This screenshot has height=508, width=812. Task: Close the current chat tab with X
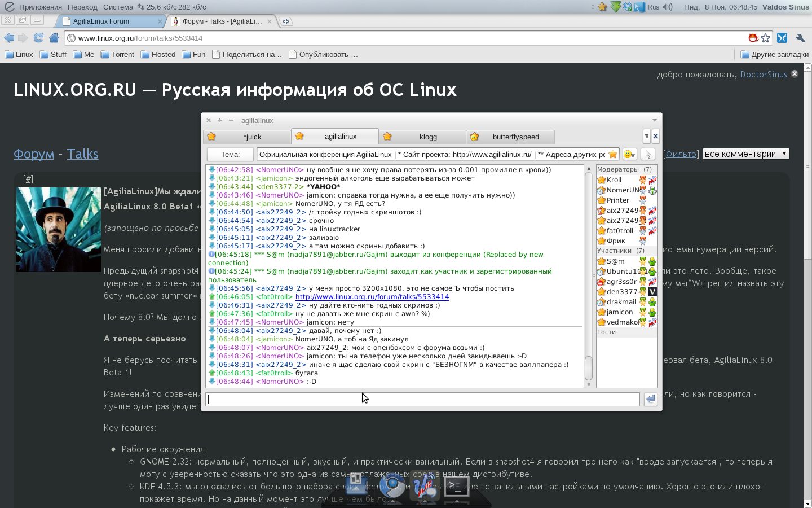coord(655,136)
